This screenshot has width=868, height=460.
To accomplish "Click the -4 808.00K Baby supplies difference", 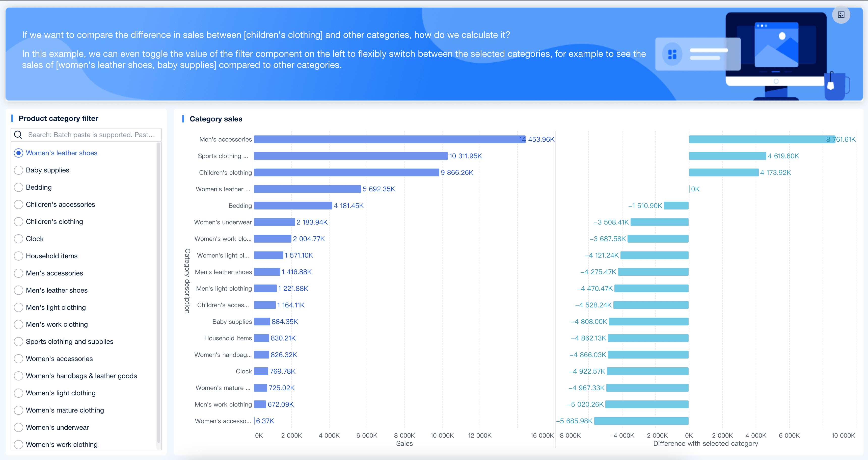I will (x=589, y=322).
